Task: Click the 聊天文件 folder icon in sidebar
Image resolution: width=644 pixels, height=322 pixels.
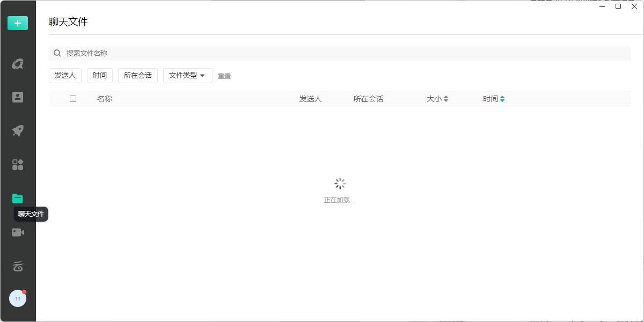Action: tap(18, 198)
